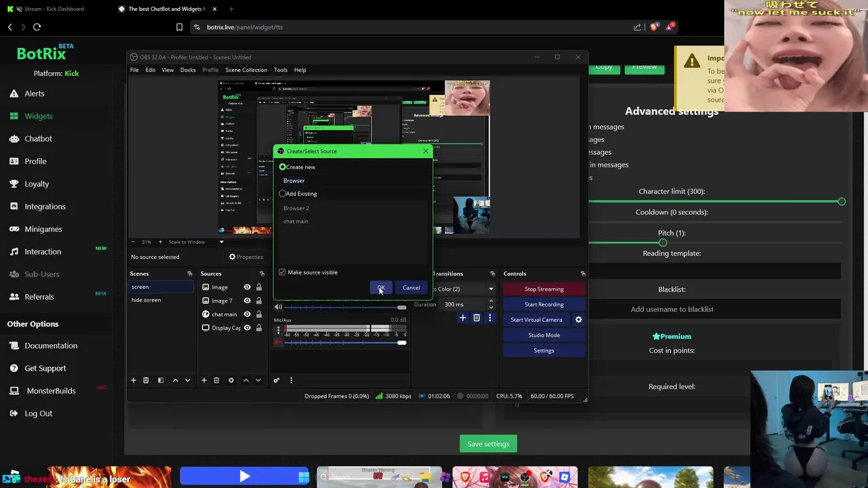Confirm source creation with OK button
868x488 pixels.
[380, 288]
